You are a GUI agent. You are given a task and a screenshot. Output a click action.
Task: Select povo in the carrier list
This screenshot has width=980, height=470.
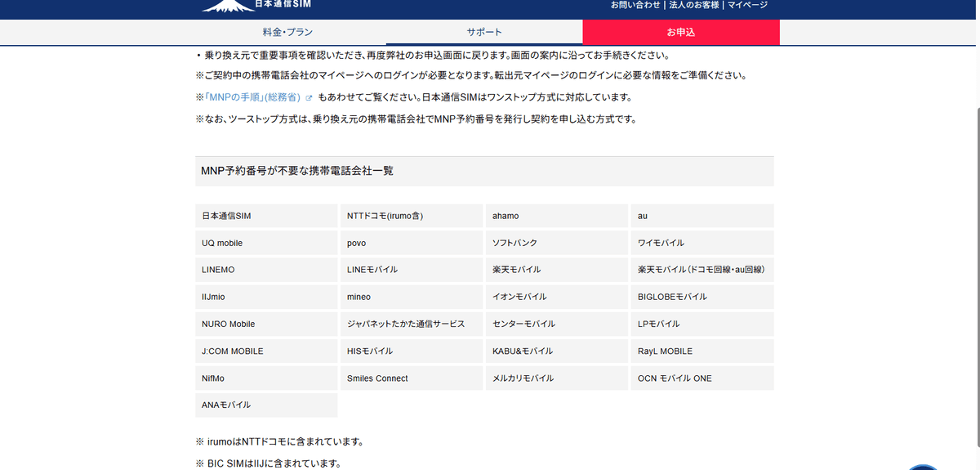click(411, 243)
